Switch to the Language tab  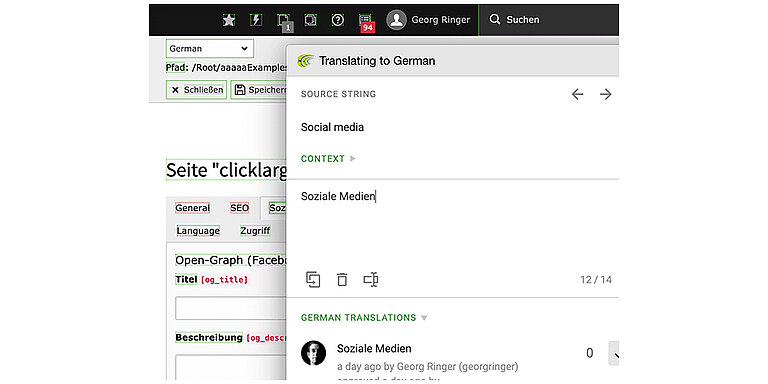[x=198, y=231]
